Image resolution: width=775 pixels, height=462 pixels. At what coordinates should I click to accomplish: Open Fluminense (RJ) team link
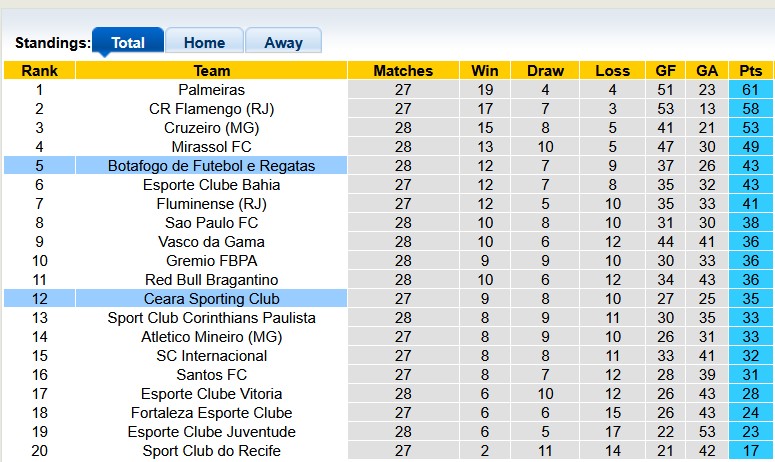click(x=211, y=204)
